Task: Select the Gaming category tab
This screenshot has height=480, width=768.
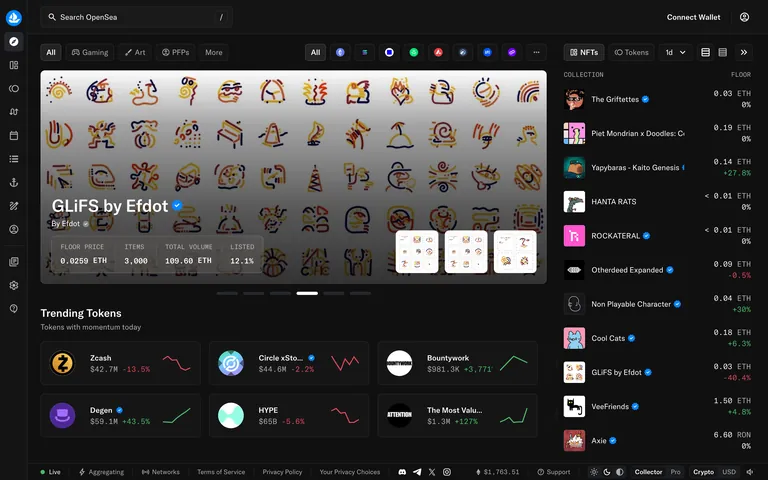Action: tap(90, 52)
